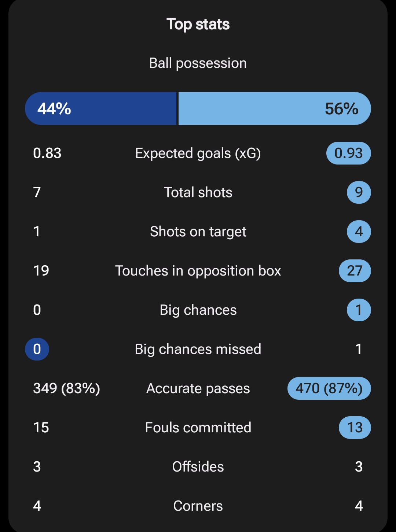Open the Expected goals (xG) stat row
The width and height of the screenshot is (396, 532).
click(198, 153)
